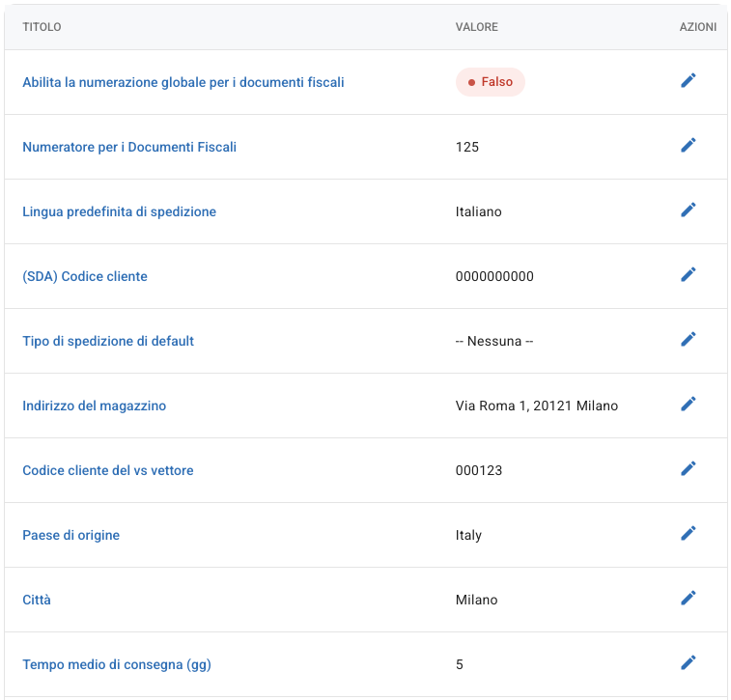Open Paese di origine link
This screenshot has height=700, width=731.
(x=70, y=536)
